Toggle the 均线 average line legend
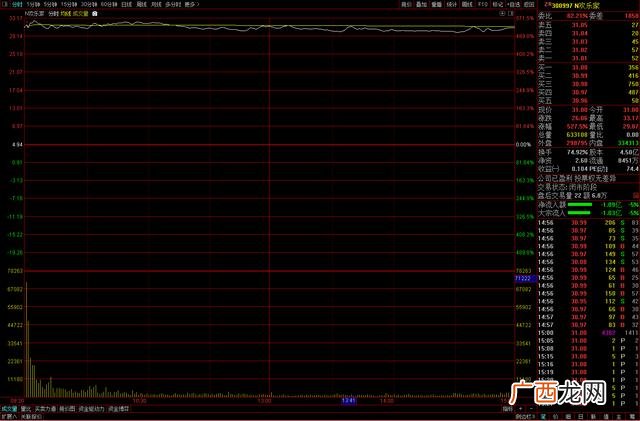 point(65,13)
